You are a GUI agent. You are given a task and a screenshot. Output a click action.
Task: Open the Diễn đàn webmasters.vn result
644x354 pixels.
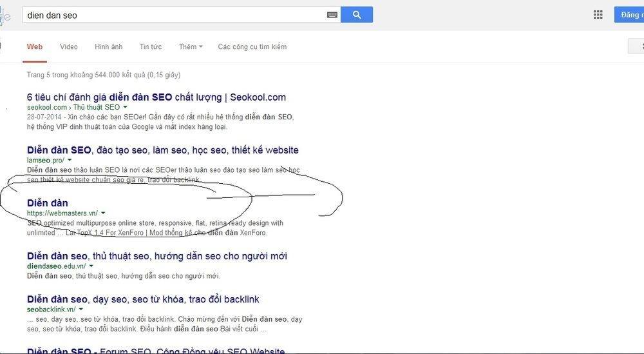pyautogui.click(x=47, y=203)
